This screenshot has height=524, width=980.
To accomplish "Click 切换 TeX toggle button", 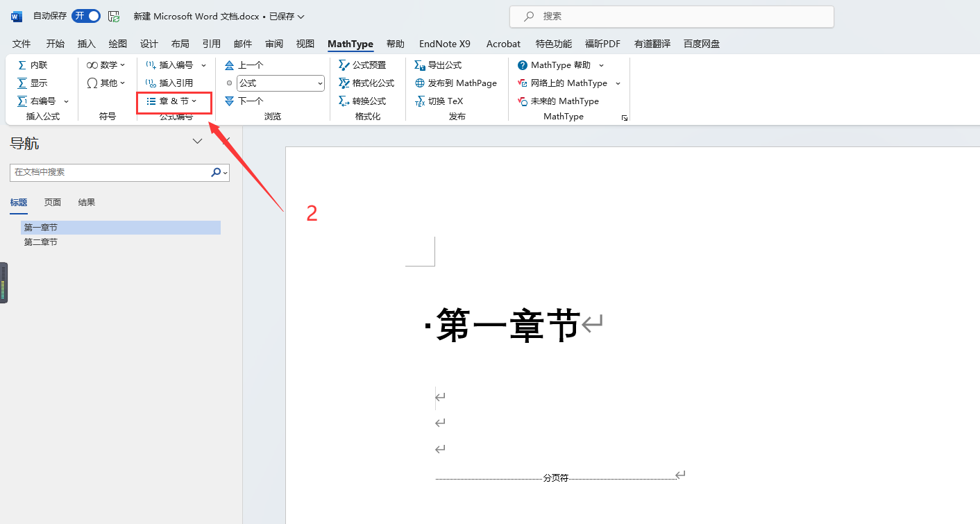I will (x=439, y=101).
